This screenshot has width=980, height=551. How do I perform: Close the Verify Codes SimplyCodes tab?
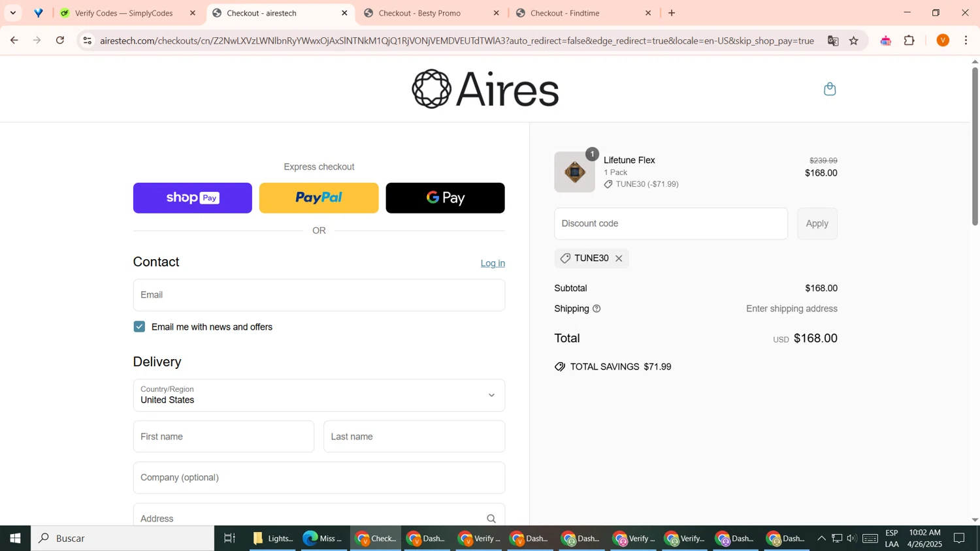click(193, 13)
